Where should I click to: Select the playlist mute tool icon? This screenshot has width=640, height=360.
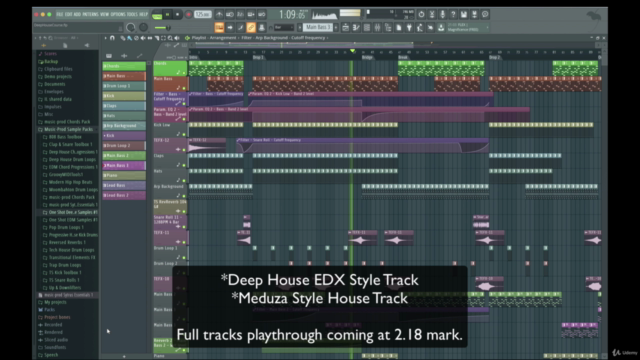143,38
